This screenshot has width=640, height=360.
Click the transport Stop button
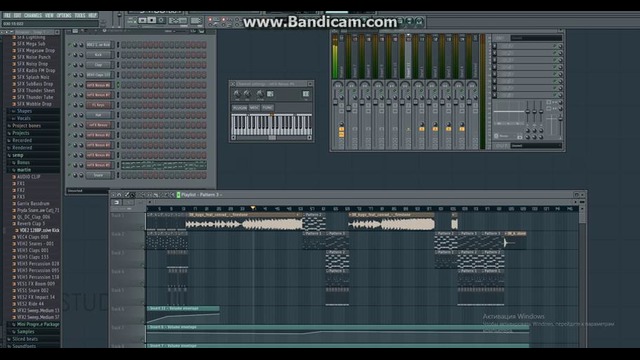[151, 20]
